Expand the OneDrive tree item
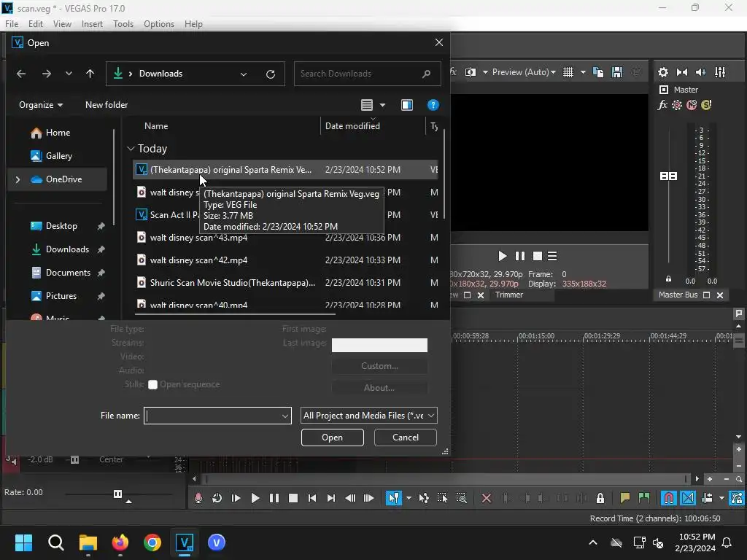This screenshot has width=747, height=560. pos(18,179)
